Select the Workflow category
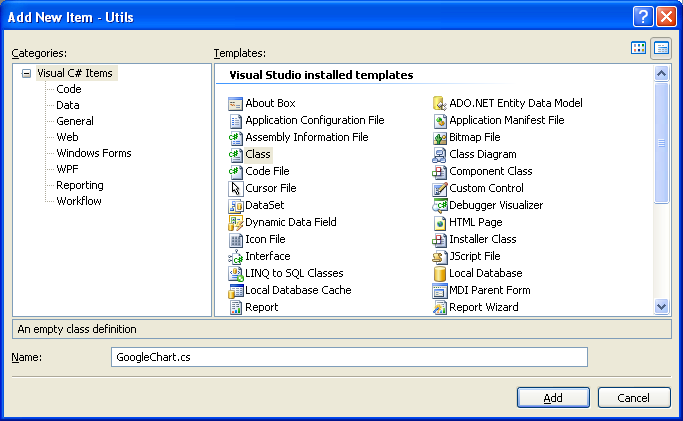 click(x=79, y=201)
